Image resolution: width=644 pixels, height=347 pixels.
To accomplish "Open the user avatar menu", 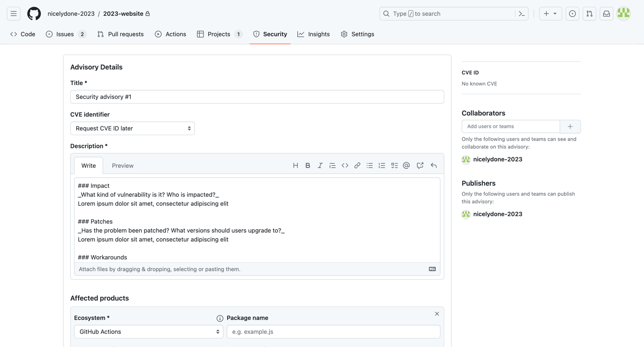I will click(x=624, y=14).
